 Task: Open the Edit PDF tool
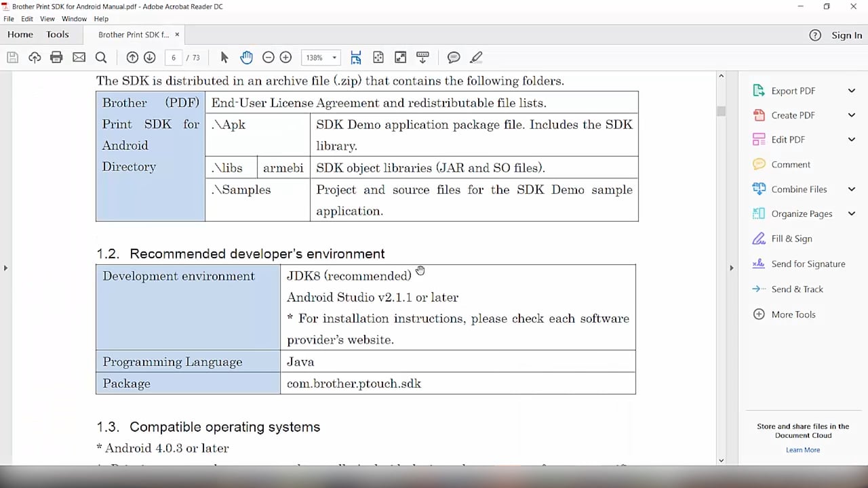[788, 140]
